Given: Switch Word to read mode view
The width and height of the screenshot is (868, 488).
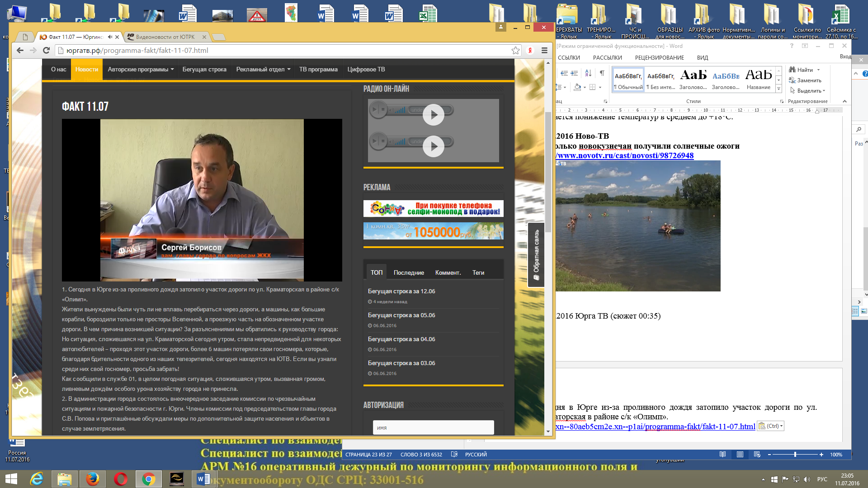Looking at the screenshot, I should pyautogui.click(x=722, y=455).
